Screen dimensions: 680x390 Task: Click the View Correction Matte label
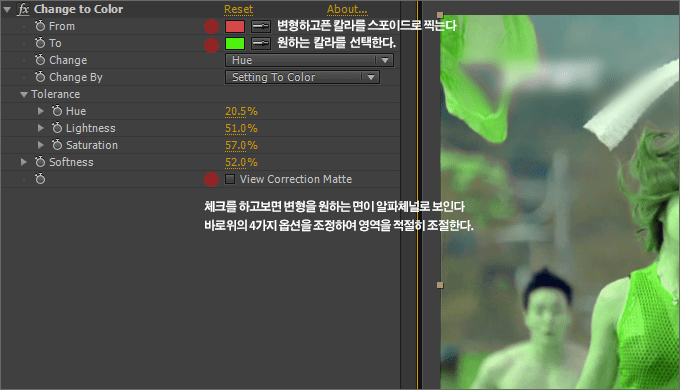[296, 179]
